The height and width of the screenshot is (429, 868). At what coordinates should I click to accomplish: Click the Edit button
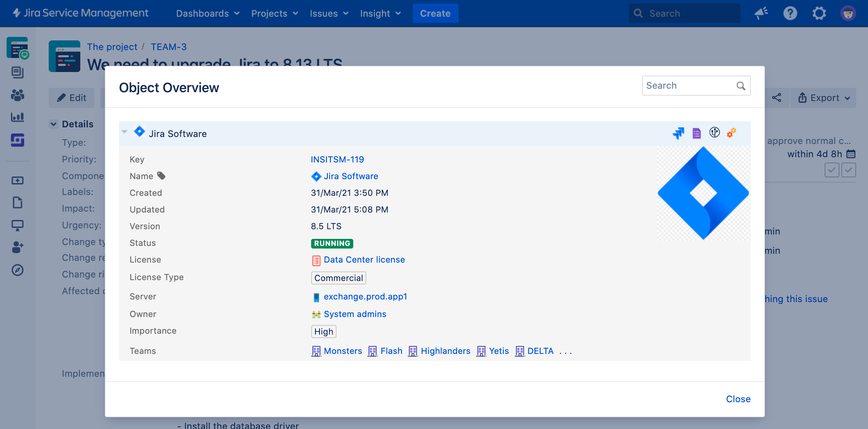point(72,97)
